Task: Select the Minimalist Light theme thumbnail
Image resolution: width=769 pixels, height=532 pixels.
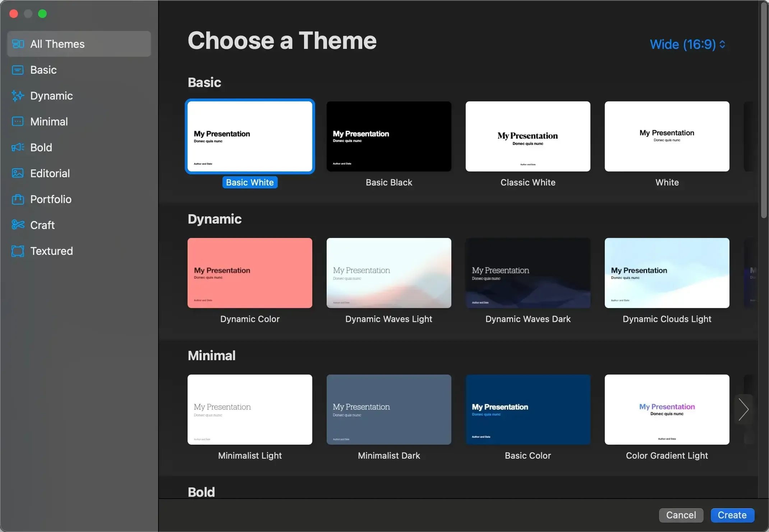Action: coord(250,409)
